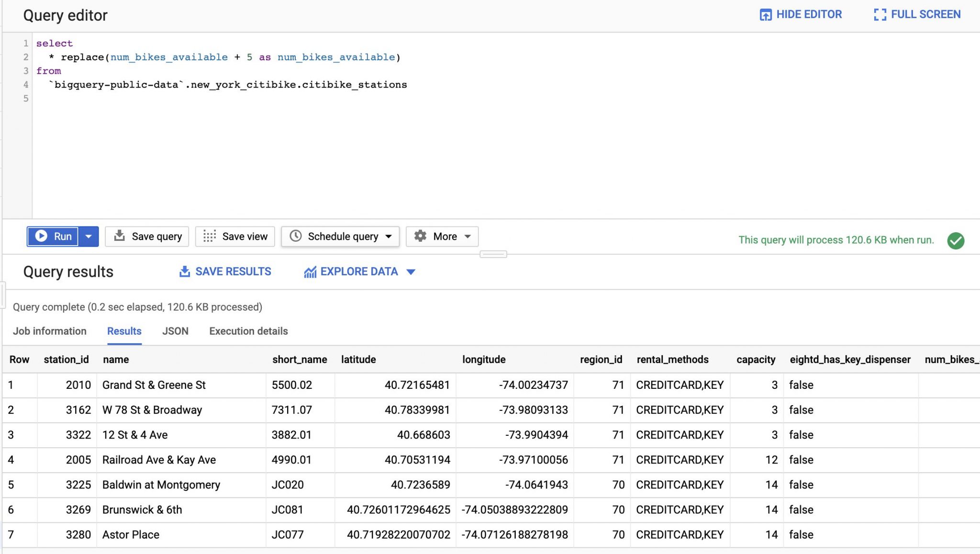Click the More options gear icon
This screenshot has width=980, height=554.
420,236
